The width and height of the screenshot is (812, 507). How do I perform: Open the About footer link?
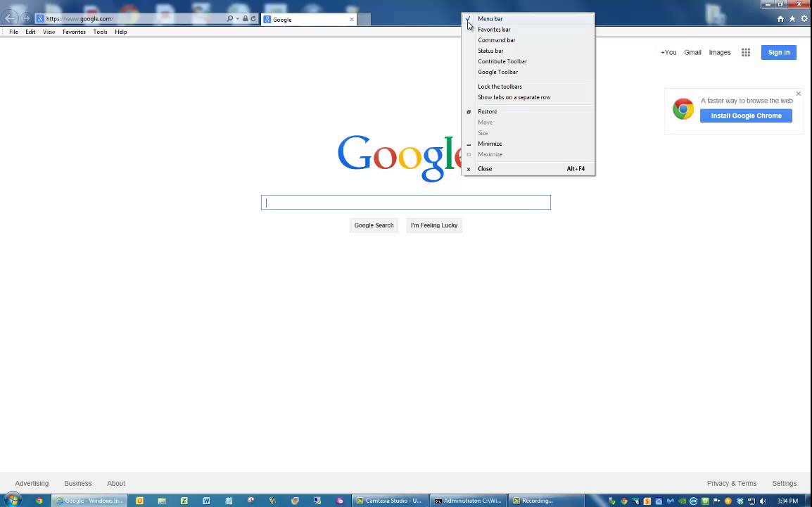point(116,483)
